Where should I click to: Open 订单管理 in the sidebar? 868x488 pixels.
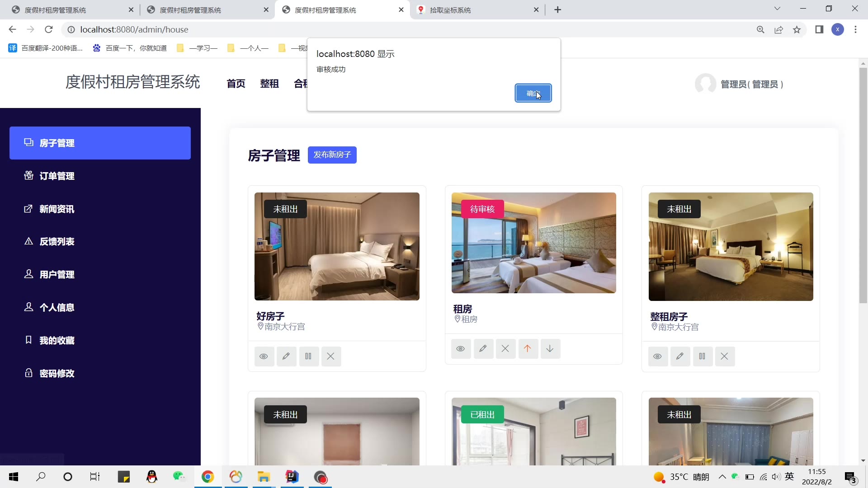pos(57,176)
